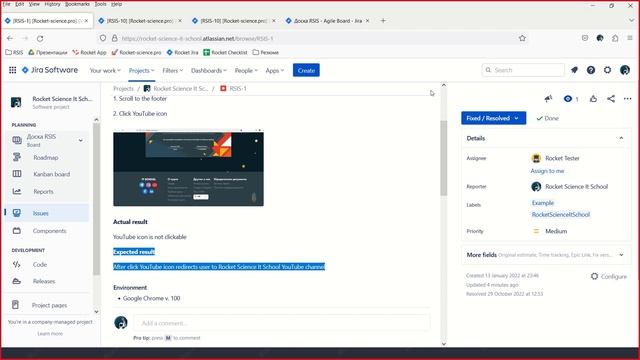
Task: Click the Learn more link in sidebar
Action: tap(50, 333)
